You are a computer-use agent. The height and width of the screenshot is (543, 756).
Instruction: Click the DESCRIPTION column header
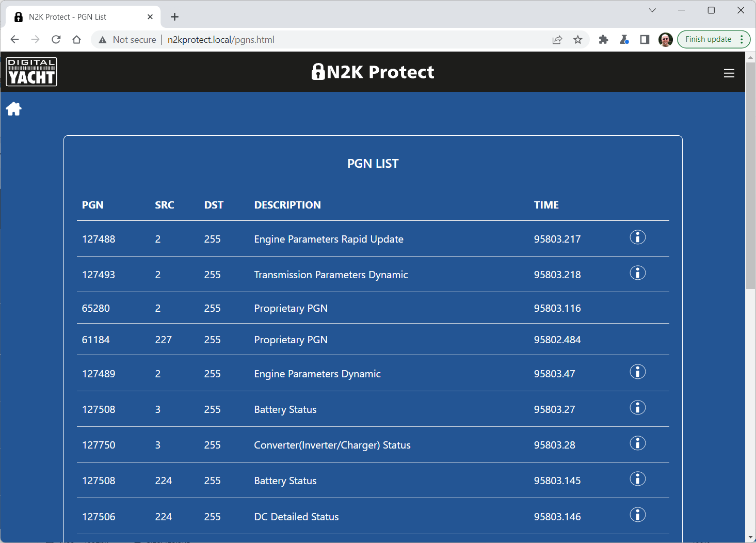287,205
